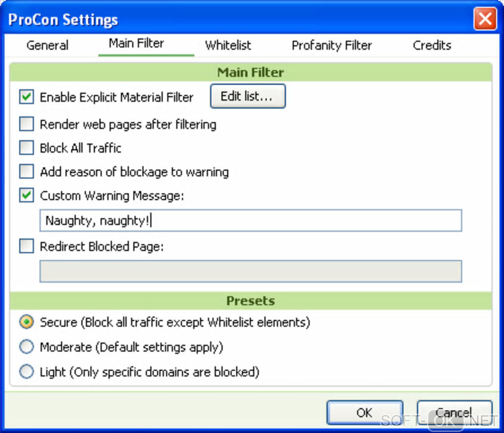Enable Render web pages after filtering

coord(26,124)
